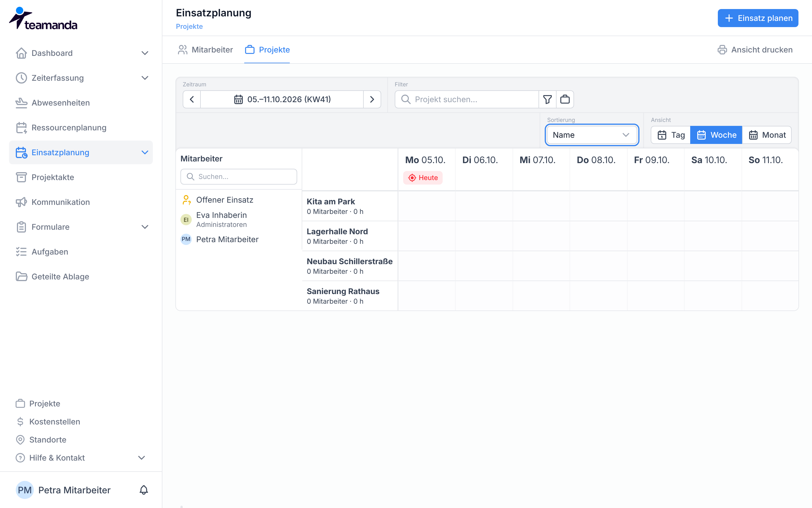The height and width of the screenshot is (508, 812).
Task: Collapse the Einsatzplanung menu chevron
Action: (145, 152)
